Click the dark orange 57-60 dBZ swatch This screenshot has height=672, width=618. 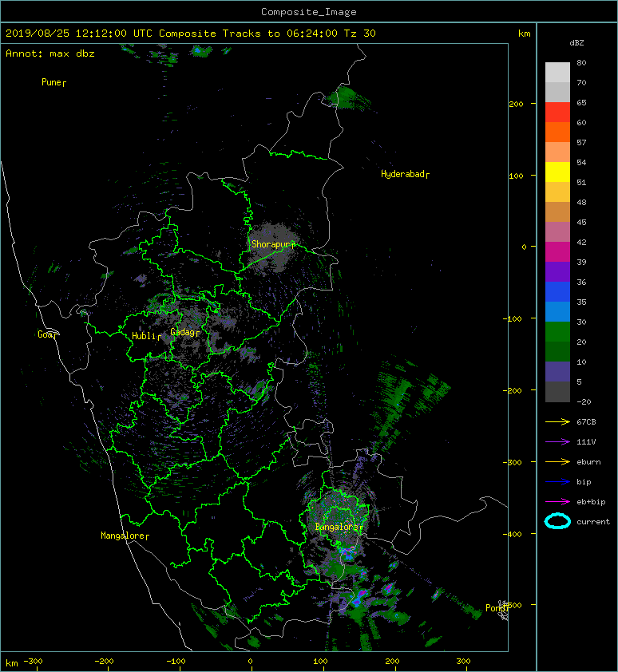click(x=557, y=132)
